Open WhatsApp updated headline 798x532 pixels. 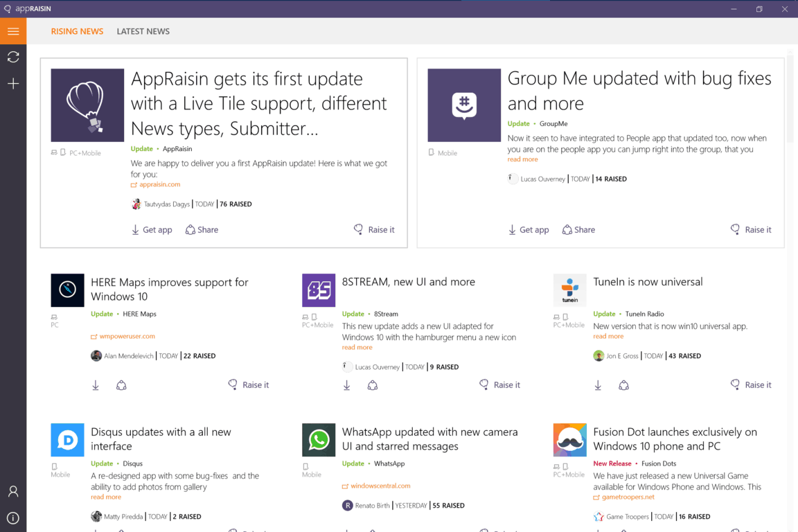(x=429, y=439)
